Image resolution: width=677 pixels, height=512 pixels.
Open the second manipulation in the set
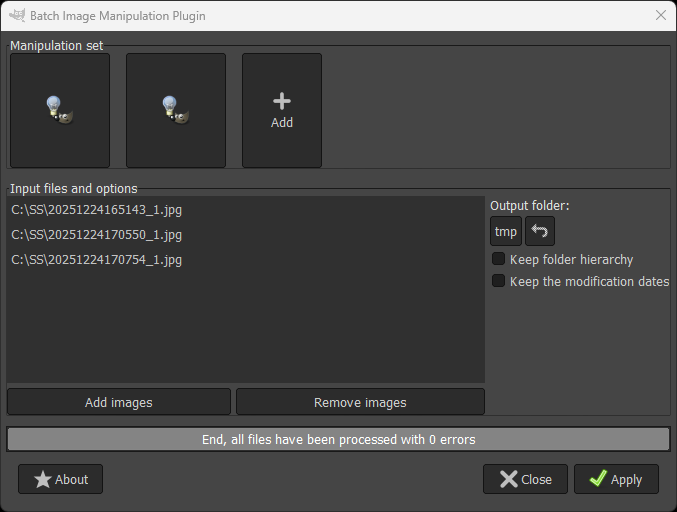176,110
